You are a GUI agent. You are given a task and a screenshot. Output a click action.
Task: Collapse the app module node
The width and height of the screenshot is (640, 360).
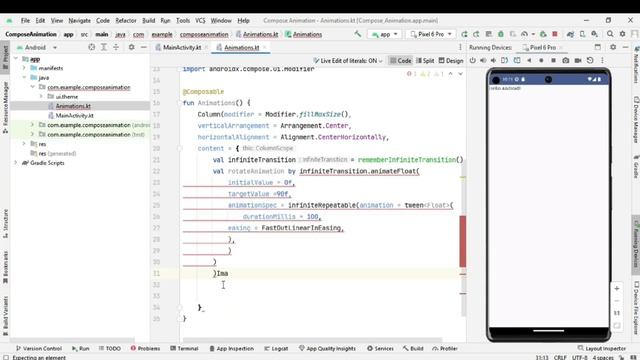tap(16, 59)
